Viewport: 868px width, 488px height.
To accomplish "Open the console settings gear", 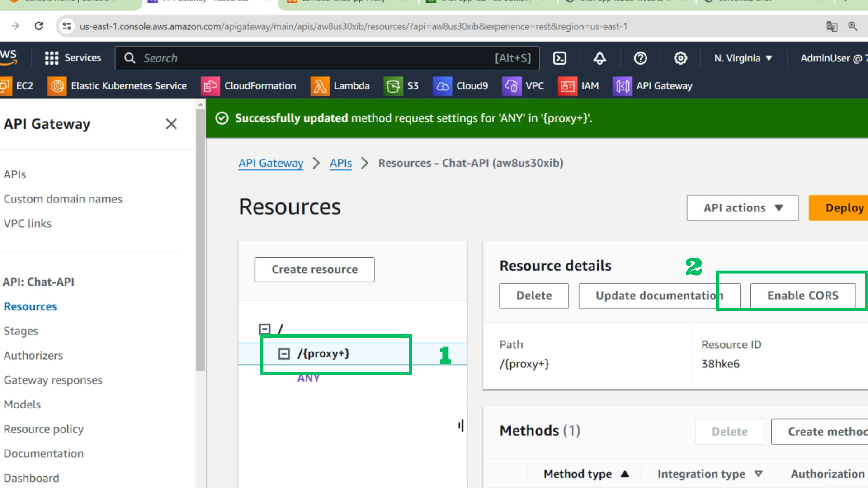I will pyautogui.click(x=680, y=58).
